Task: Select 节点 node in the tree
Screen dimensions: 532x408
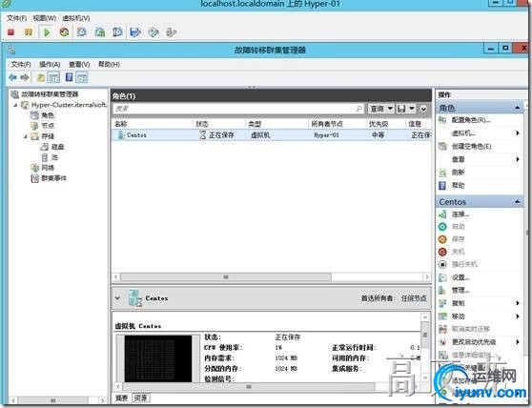Action: pos(48,126)
